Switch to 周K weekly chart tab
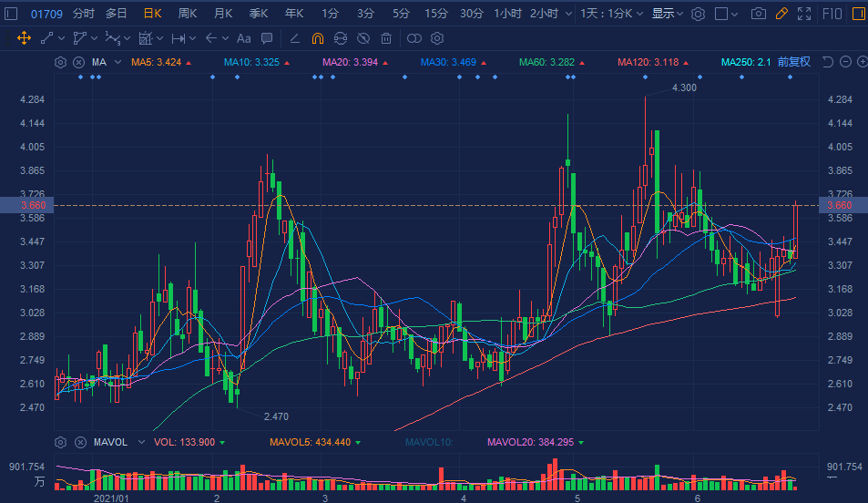This screenshot has width=868, height=503. [x=188, y=14]
